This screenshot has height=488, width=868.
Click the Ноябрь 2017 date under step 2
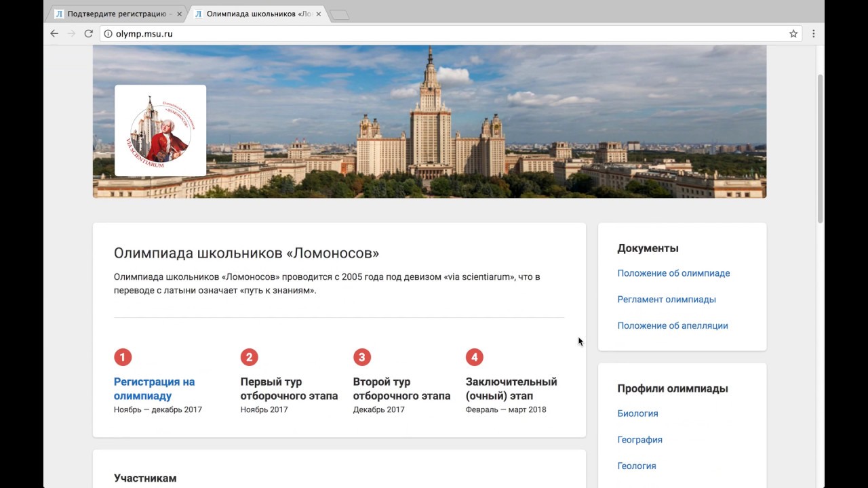(264, 409)
